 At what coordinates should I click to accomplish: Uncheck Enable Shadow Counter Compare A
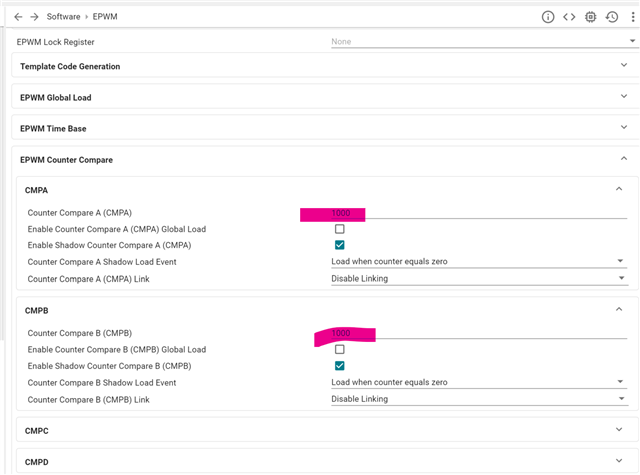(340, 245)
